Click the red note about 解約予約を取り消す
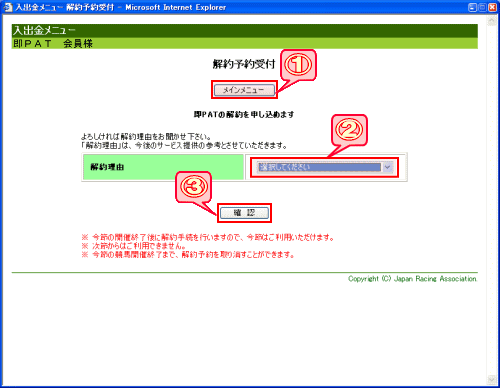The width and height of the screenshot is (500, 388). click(188, 255)
